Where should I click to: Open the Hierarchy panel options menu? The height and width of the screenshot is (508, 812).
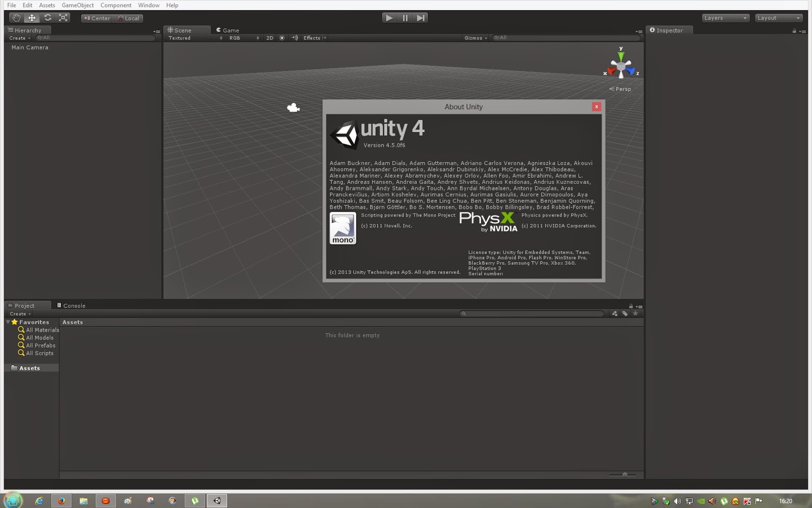157,31
